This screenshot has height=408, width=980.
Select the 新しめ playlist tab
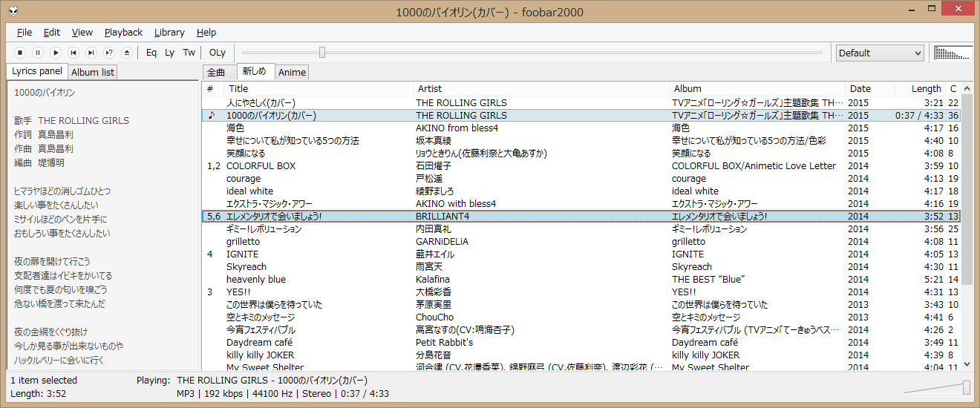[255, 71]
